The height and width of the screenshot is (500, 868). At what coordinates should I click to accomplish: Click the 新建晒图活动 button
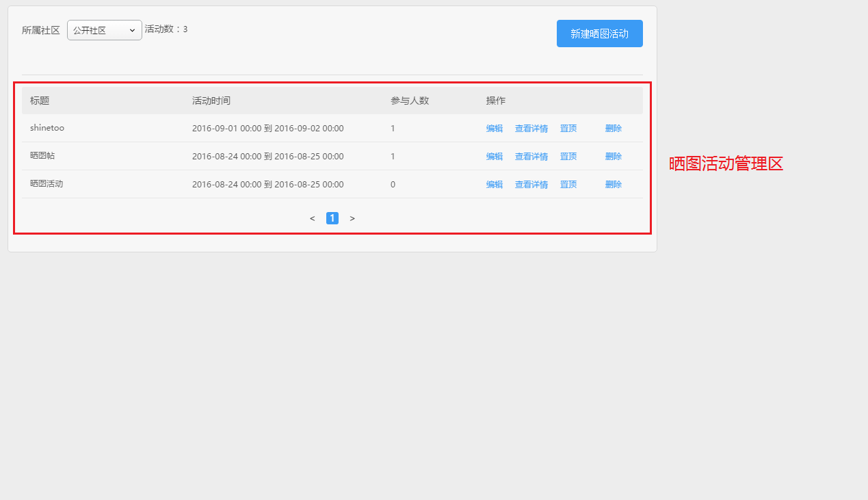tap(599, 34)
